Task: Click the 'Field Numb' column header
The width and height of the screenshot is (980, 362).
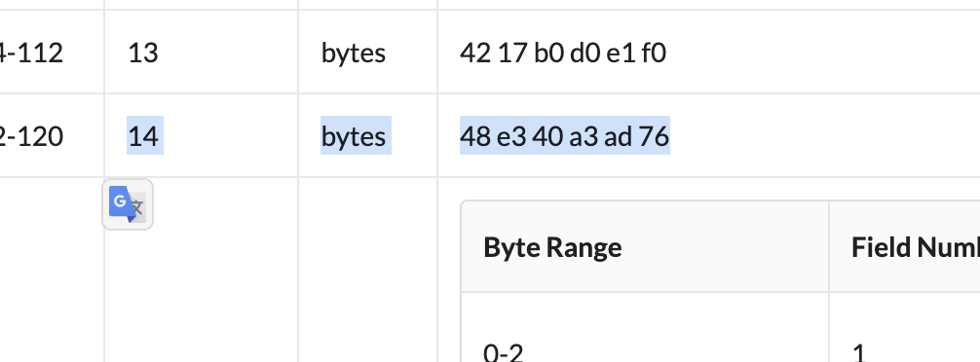Action: 915,247
